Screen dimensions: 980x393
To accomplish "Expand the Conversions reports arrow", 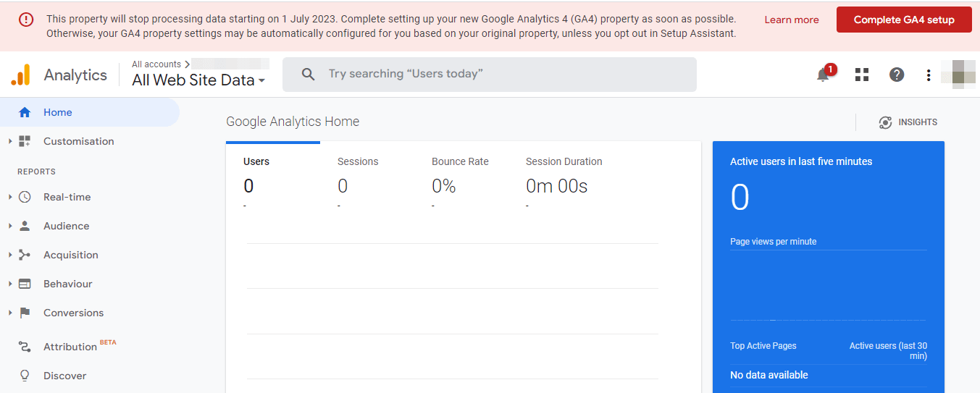I will point(10,313).
